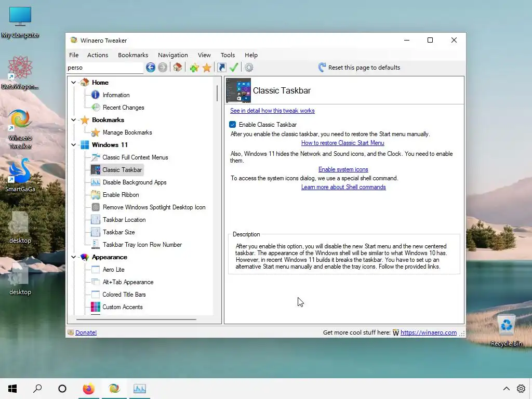The image size is (532, 399).
Task: Open the Navigation menu
Action: click(x=172, y=55)
